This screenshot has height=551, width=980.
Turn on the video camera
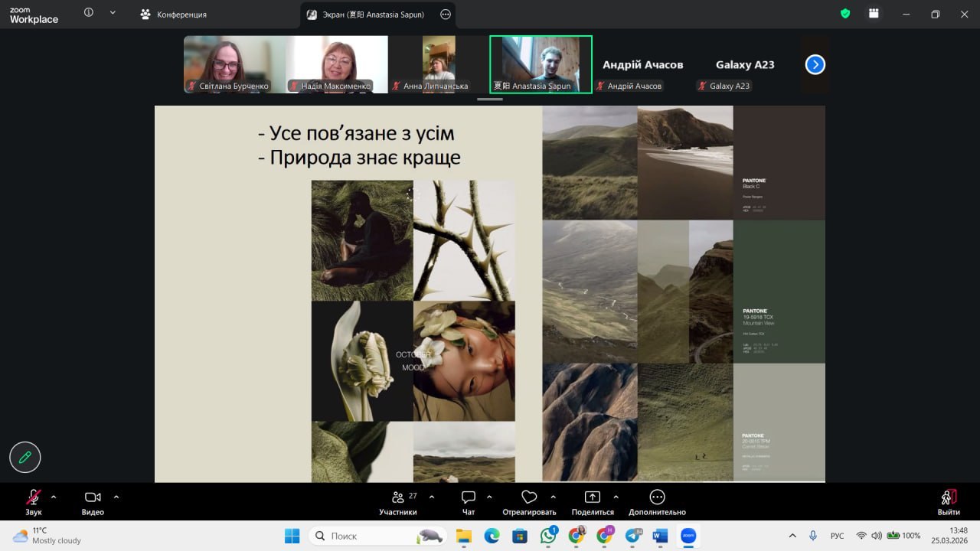tap(93, 502)
